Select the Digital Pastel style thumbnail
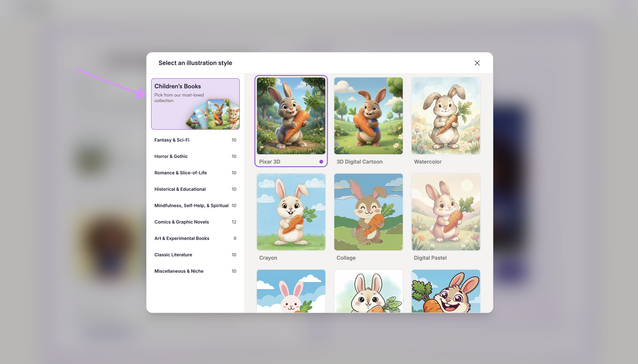The height and width of the screenshot is (364, 638). coord(445,212)
